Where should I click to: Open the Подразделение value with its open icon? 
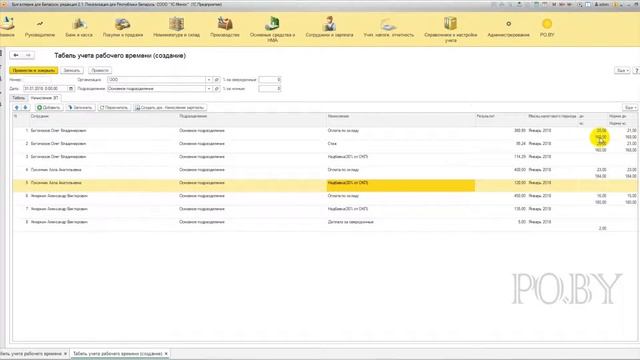coord(217,89)
